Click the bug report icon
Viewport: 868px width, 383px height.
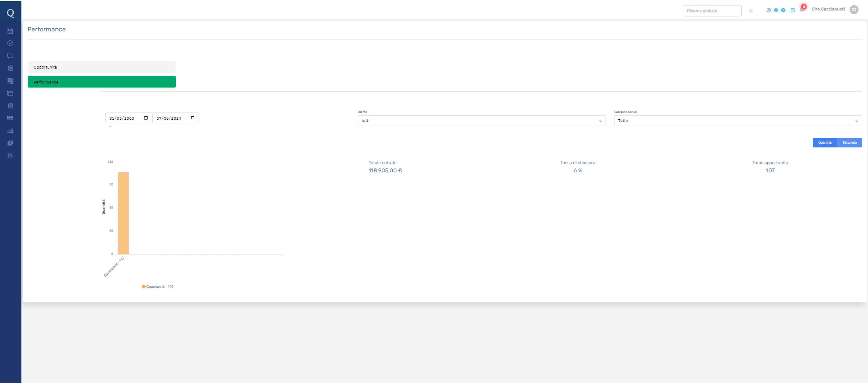tap(776, 10)
